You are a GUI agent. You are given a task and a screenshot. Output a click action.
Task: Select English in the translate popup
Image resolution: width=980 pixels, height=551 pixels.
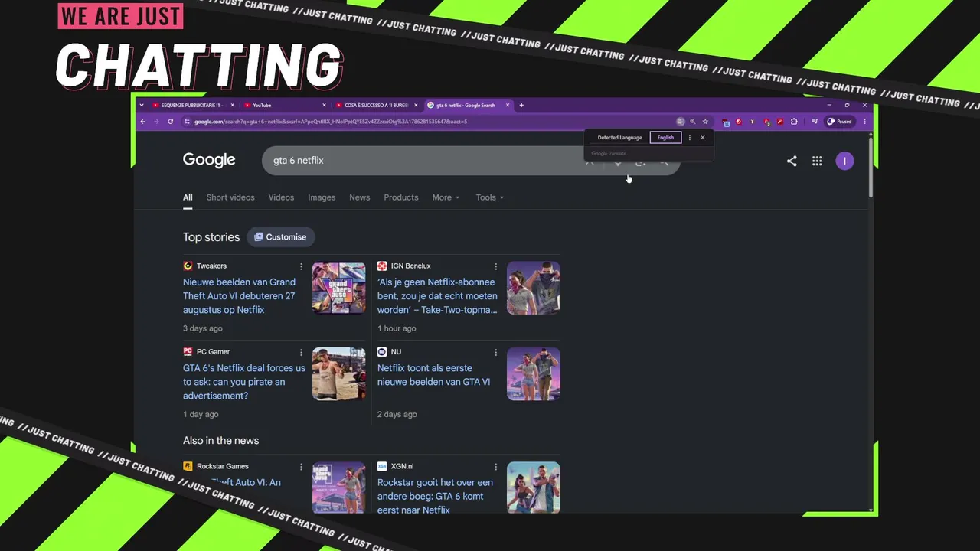click(x=665, y=138)
